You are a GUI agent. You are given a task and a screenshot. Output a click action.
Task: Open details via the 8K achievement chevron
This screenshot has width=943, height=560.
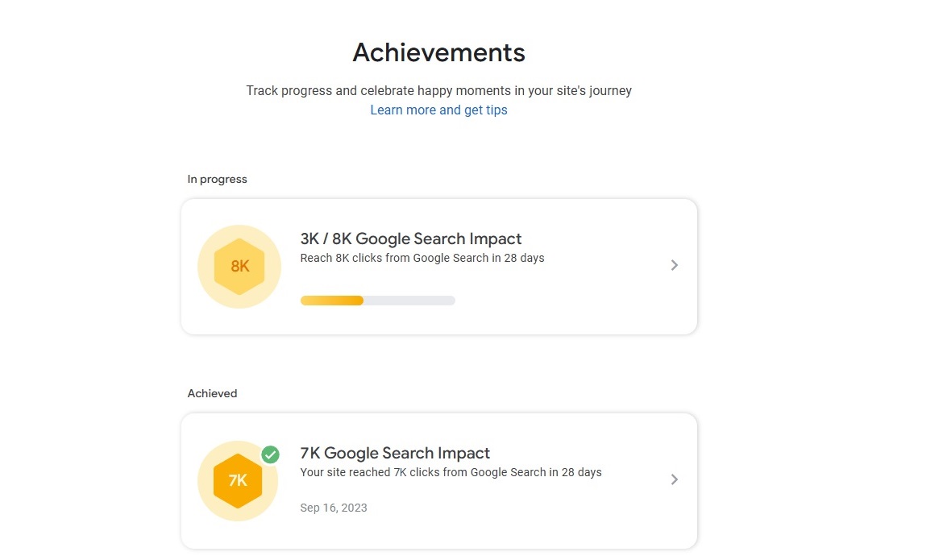point(674,265)
